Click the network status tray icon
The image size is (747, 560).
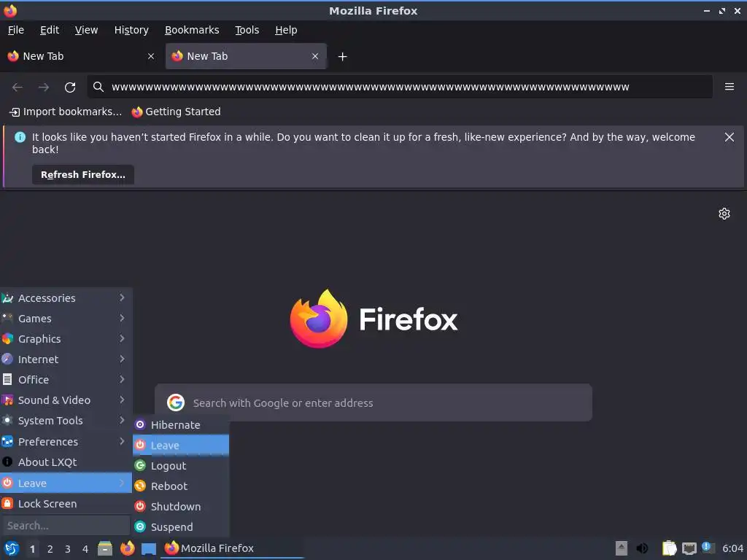[x=689, y=548]
